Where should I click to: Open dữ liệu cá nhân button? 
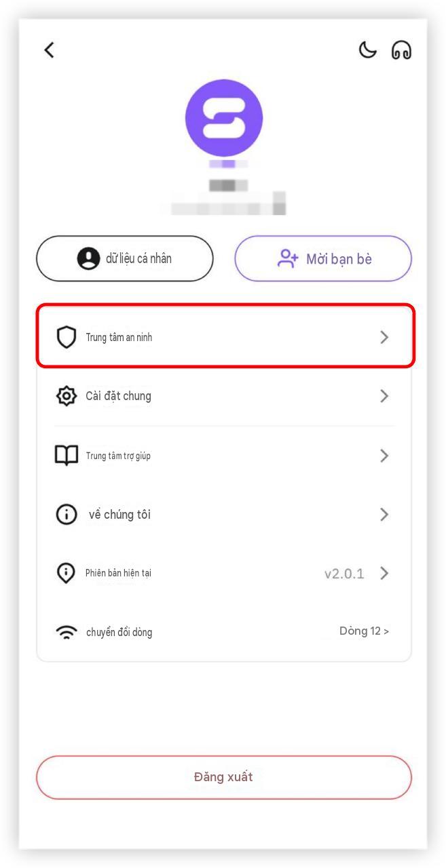tap(125, 258)
